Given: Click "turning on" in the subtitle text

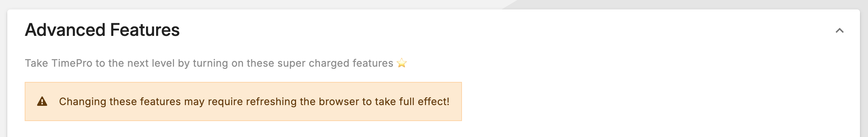Looking at the screenshot, I should point(218,63).
